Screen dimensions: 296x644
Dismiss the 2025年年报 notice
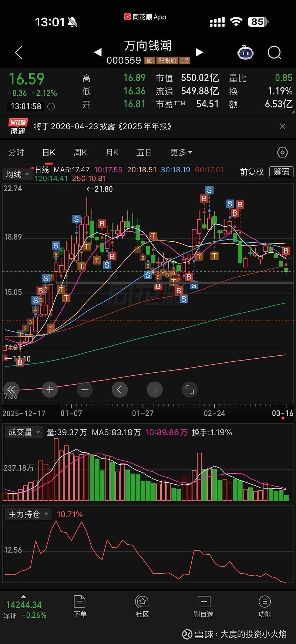pos(282,126)
